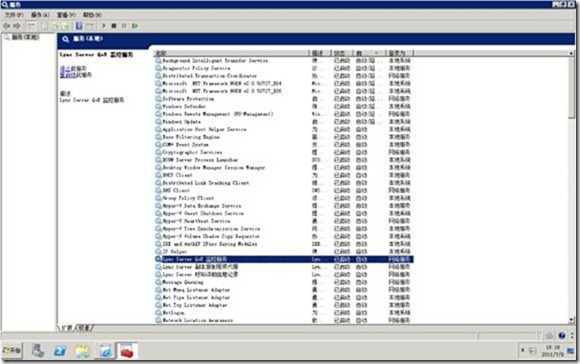Click the Back arrow toolbar button

(7, 26)
